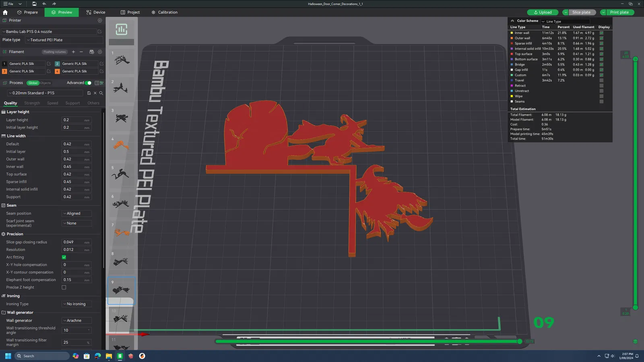Image resolution: width=644 pixels, height=362 pixels.
Task: Edit filament 2 Generic PLA Silk preset
Action: tap(101, 64)
